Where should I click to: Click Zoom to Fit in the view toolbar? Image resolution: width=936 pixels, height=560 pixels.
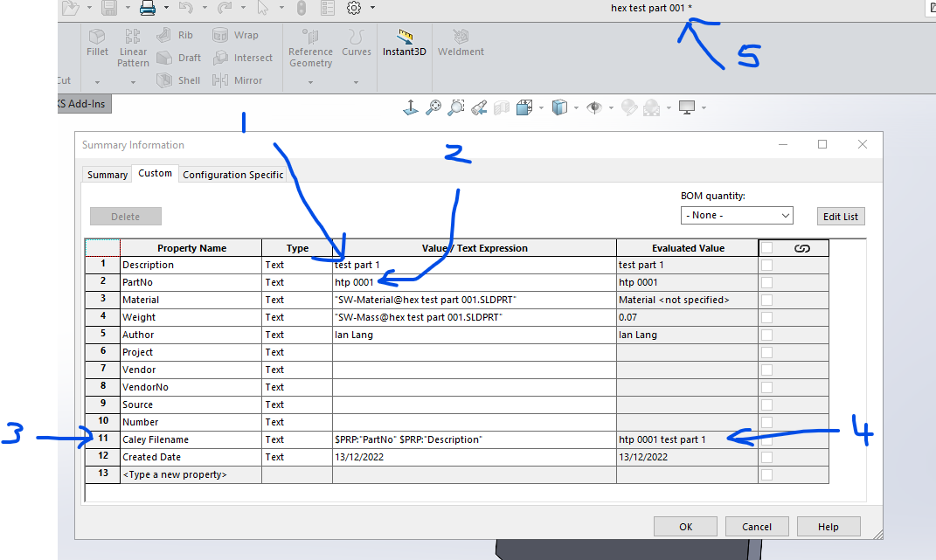tap(433, 107)
